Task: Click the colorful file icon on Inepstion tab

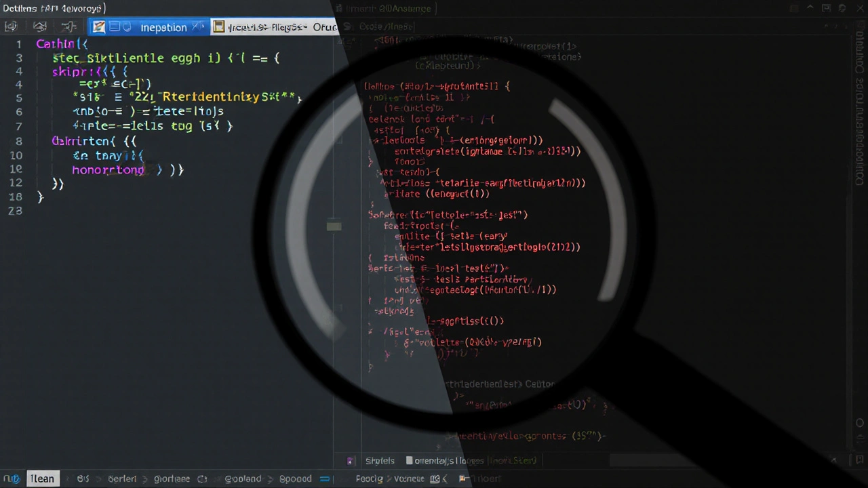Action: pos(99,27)
